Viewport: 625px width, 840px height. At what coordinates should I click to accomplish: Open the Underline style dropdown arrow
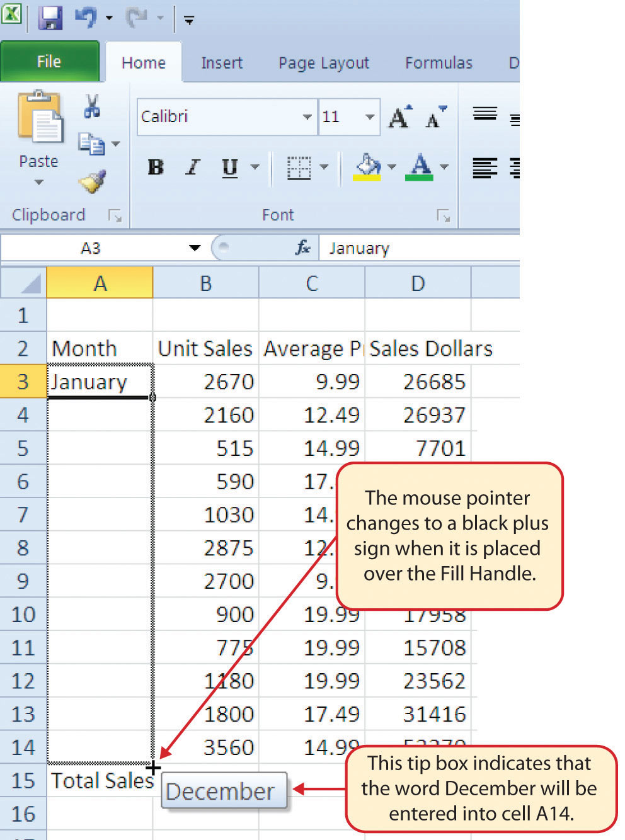(x=255, y=167)
